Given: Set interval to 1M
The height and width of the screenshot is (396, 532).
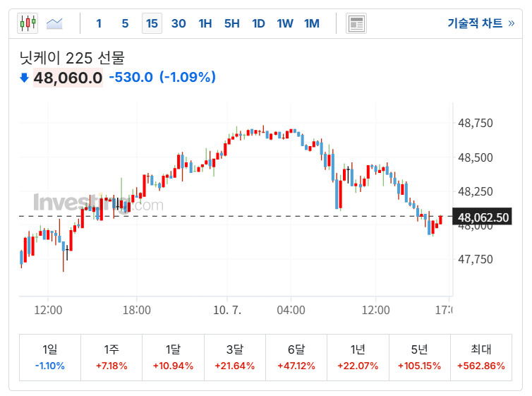Looking at the screenshot, I should (312, 23).
